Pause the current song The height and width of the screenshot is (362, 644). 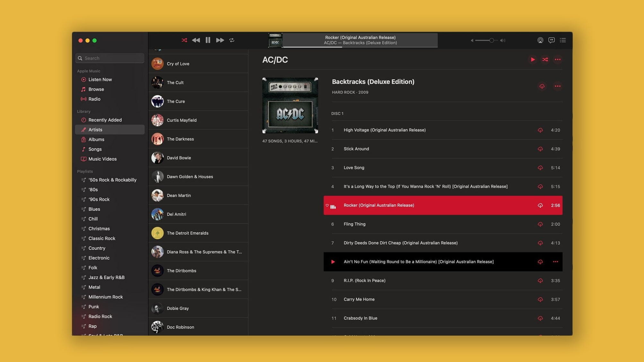208,40
